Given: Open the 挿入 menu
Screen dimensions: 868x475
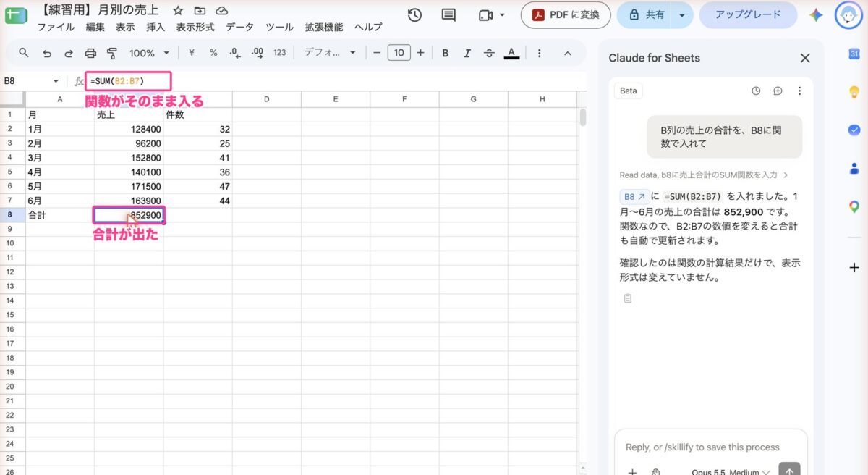Looking at the screenshot, I should pyautogui.click(x=156, y=27).
